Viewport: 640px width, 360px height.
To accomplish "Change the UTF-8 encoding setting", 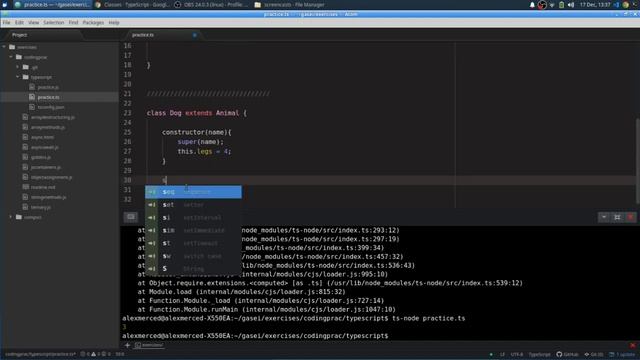I will (516, 354).
